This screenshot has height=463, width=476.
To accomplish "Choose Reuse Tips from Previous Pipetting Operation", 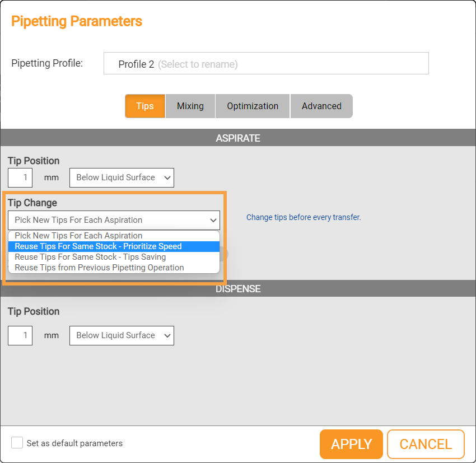I will pyautogui.click(x=99, y=268).
